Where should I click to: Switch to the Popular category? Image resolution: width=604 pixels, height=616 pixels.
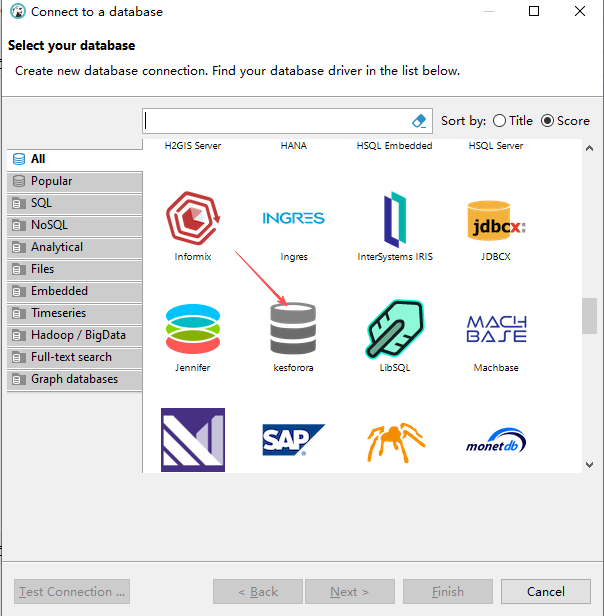(75, 181)
